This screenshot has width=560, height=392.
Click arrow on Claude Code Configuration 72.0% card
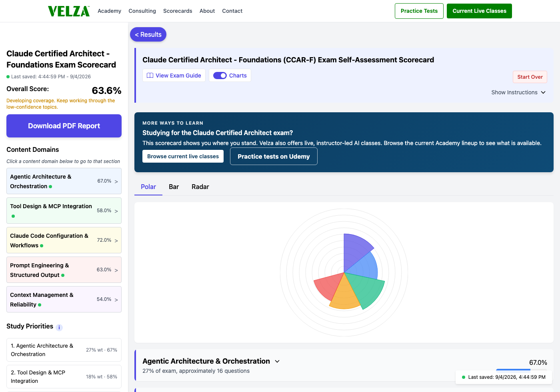(x=116, y=241)
